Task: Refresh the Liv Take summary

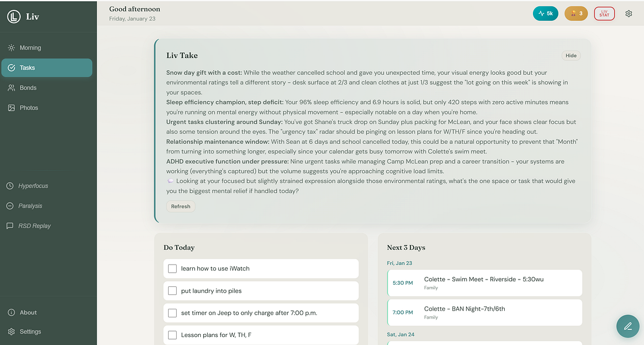Action: point(181,206)
